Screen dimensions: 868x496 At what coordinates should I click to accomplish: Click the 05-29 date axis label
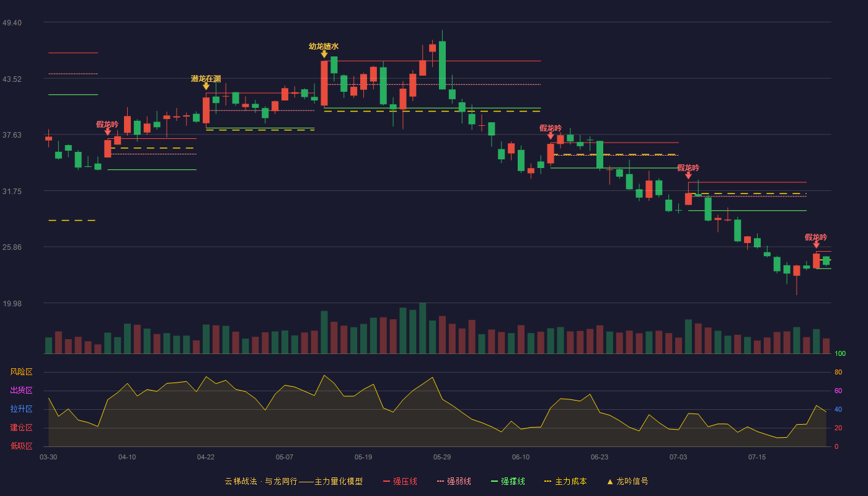[442, 457]
